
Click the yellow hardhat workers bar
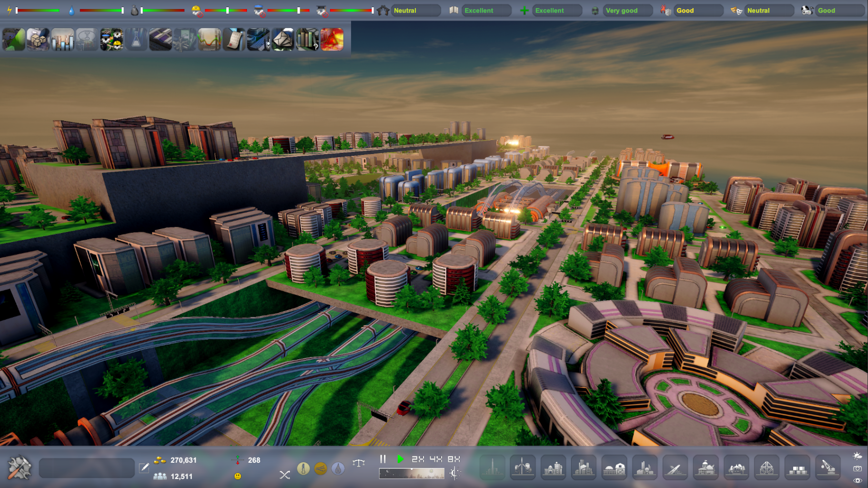coord(226,10)
